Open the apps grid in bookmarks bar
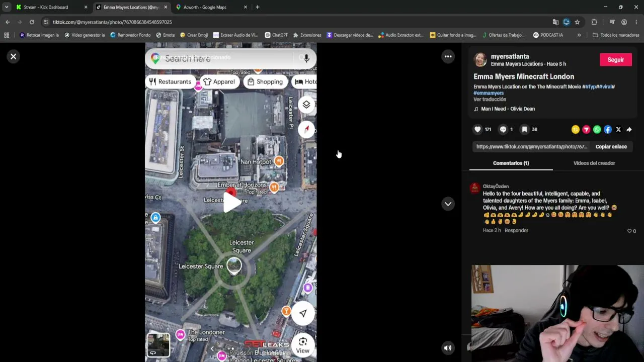 [x=7, y=35]
